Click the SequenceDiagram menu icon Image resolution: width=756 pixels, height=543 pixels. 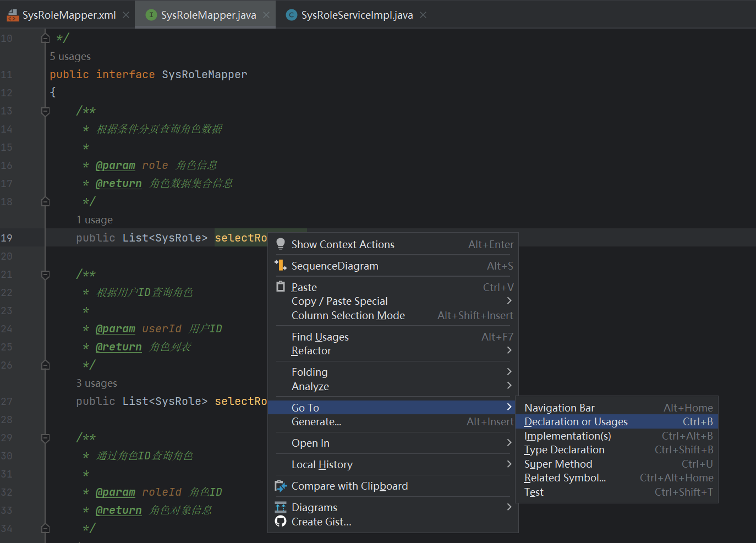point(281,266)
